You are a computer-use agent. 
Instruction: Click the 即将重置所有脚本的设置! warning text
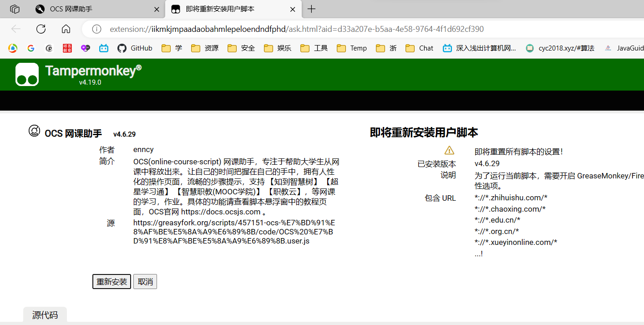click(x=519, y=152)
